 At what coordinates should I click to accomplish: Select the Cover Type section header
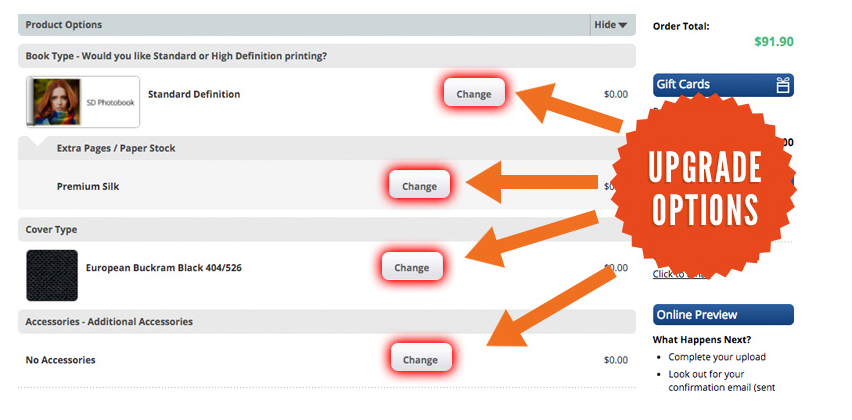tap(51, 230)
